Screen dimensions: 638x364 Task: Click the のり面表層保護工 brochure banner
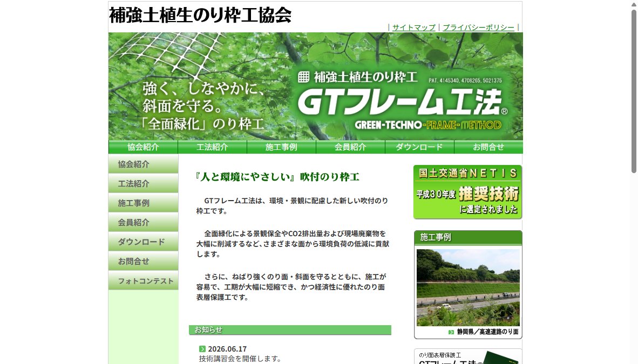[468, 356]
